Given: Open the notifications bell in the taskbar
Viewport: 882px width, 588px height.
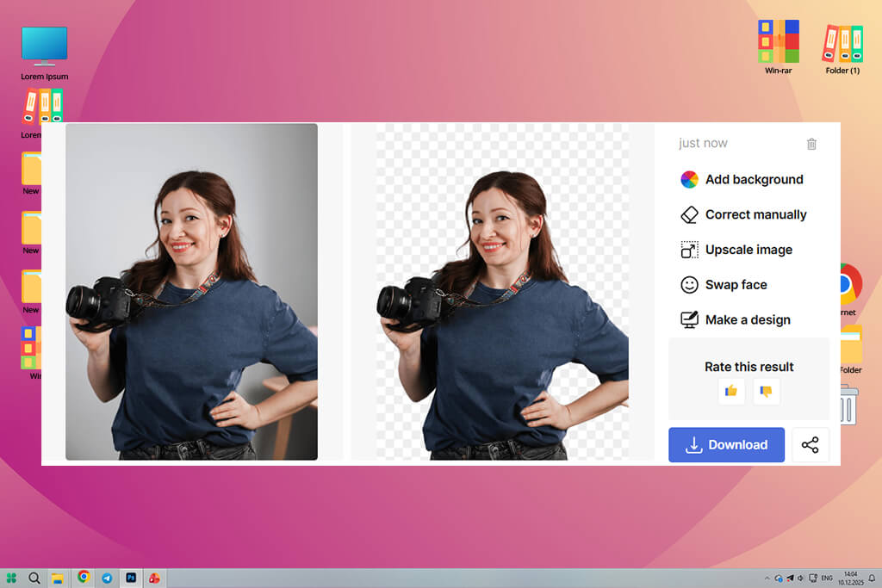Looking at the screenshot, I should [x=872, y=578].
